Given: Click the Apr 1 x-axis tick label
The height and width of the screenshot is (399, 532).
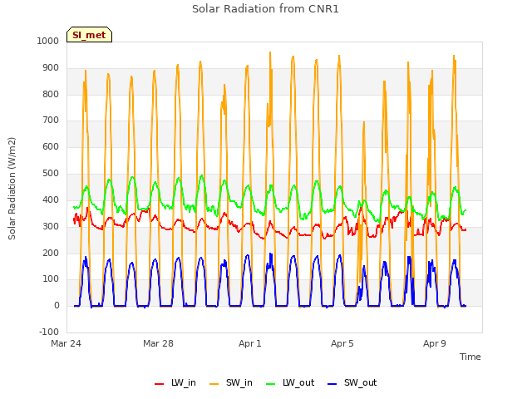Looking at the screenshot, I should 250,343.
